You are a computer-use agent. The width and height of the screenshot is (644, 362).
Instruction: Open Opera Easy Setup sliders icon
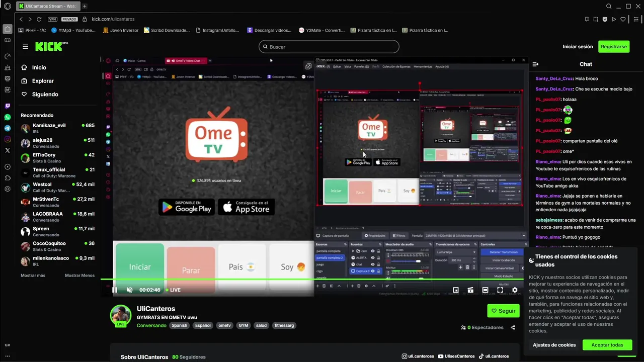[636, 19]
